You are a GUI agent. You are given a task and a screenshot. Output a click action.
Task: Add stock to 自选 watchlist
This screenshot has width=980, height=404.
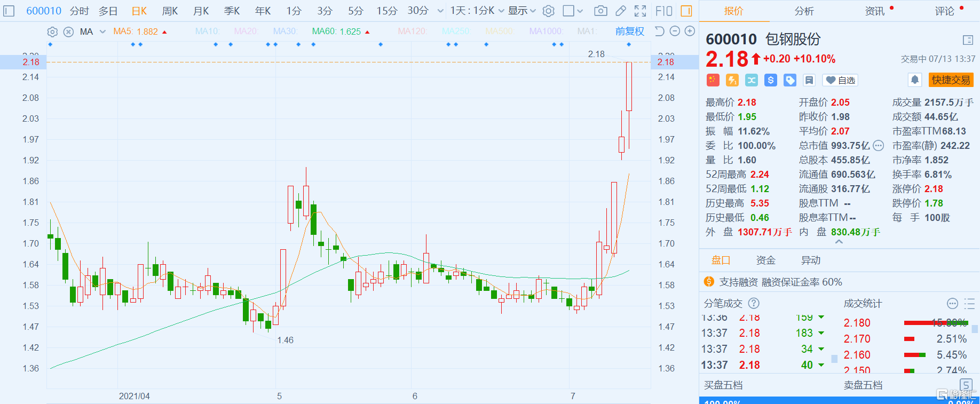(x=840, y=80)
